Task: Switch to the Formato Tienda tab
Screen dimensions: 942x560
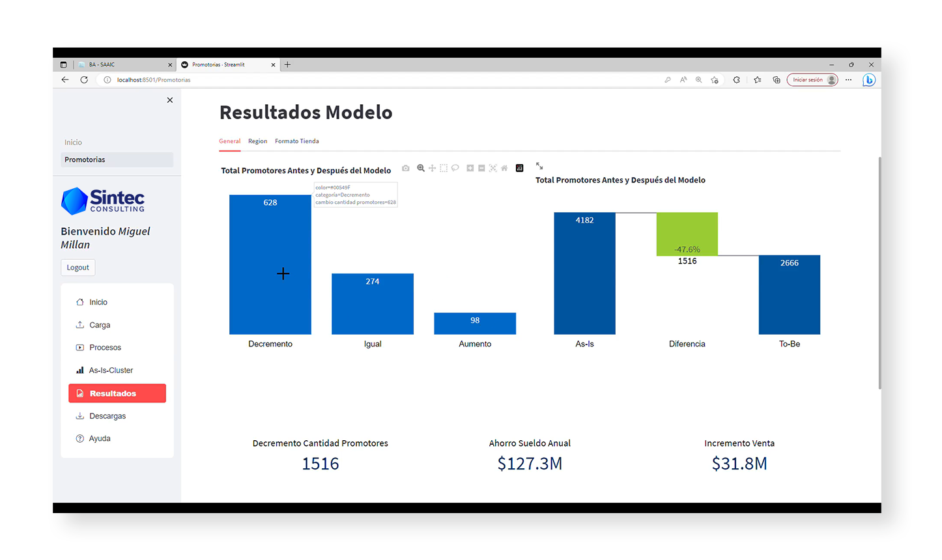Action: point(297,141)
